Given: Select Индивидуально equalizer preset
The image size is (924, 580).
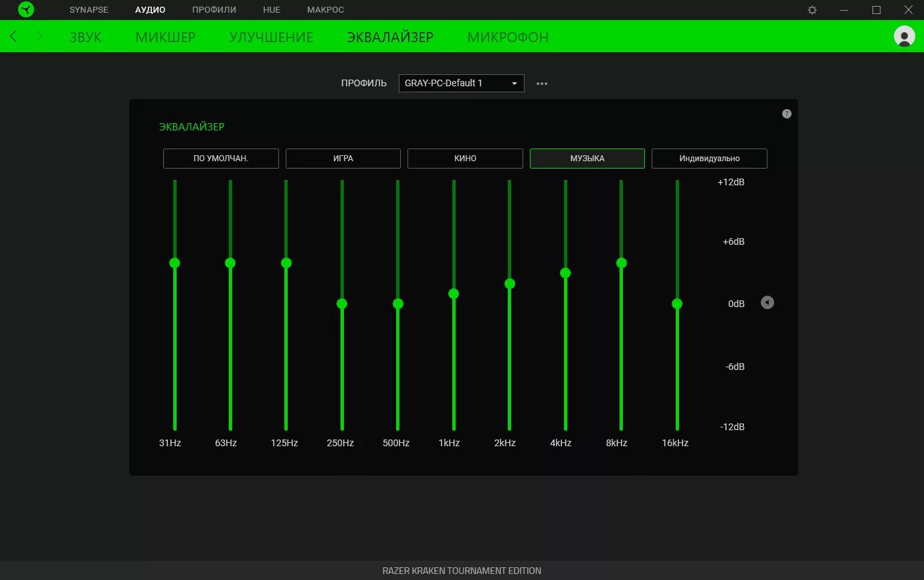Looking at the screenshot, I should (x=709, y=159).
